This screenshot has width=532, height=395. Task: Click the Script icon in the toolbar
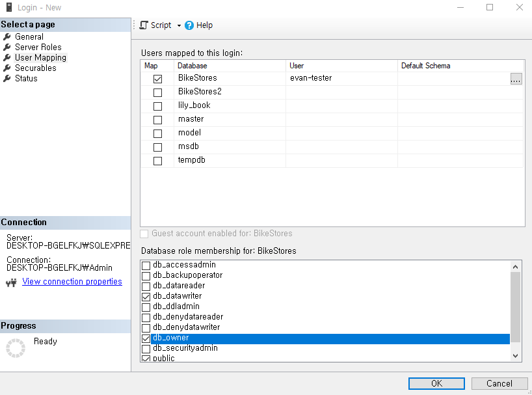[144, 25]
